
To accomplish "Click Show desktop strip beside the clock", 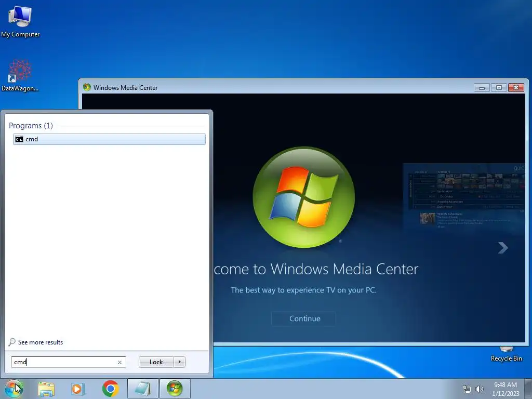I will 528,389.
